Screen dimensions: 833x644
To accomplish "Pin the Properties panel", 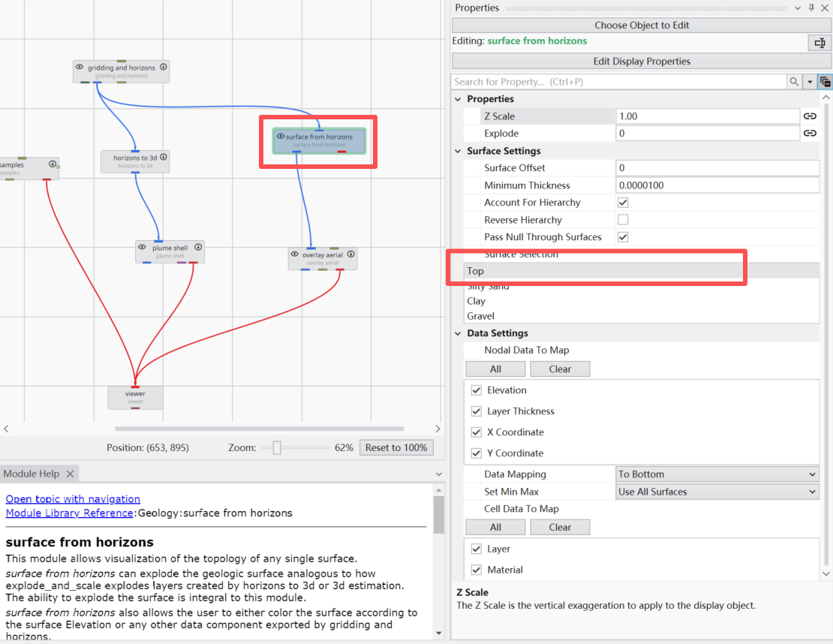I will tap(811, 8).
